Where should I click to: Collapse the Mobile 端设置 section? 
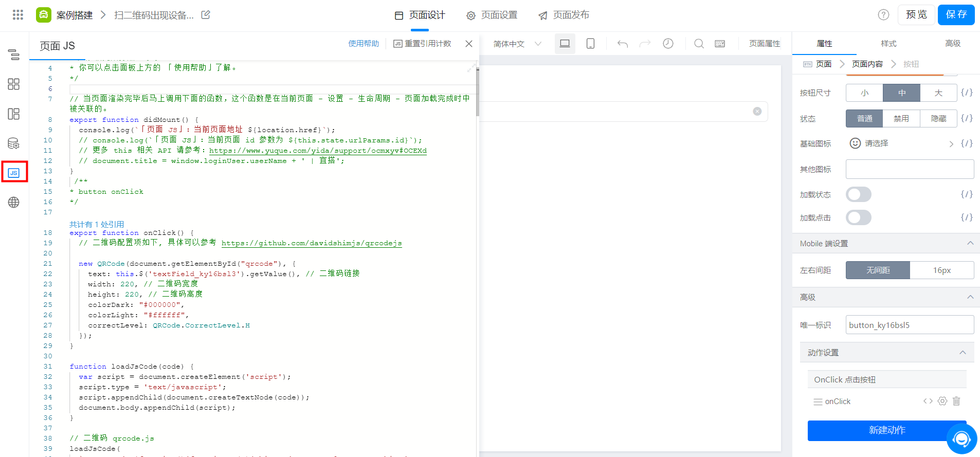click(970, 243)
